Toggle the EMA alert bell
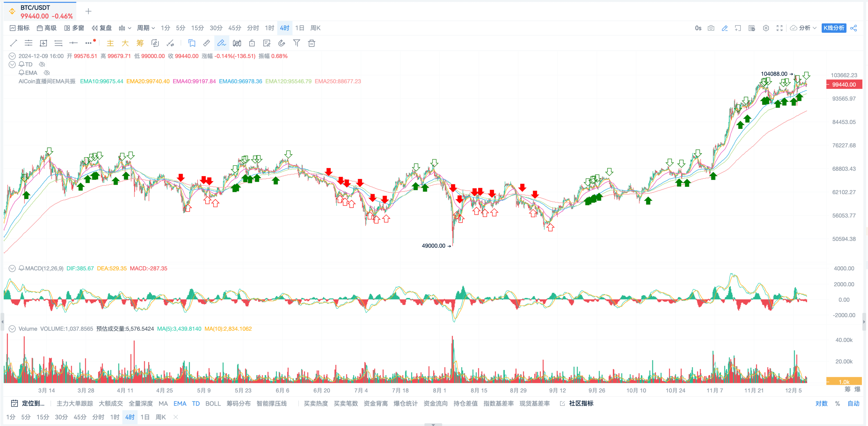Image resolution: width=868 pixels, height=426 pixels. click(21, 73)
